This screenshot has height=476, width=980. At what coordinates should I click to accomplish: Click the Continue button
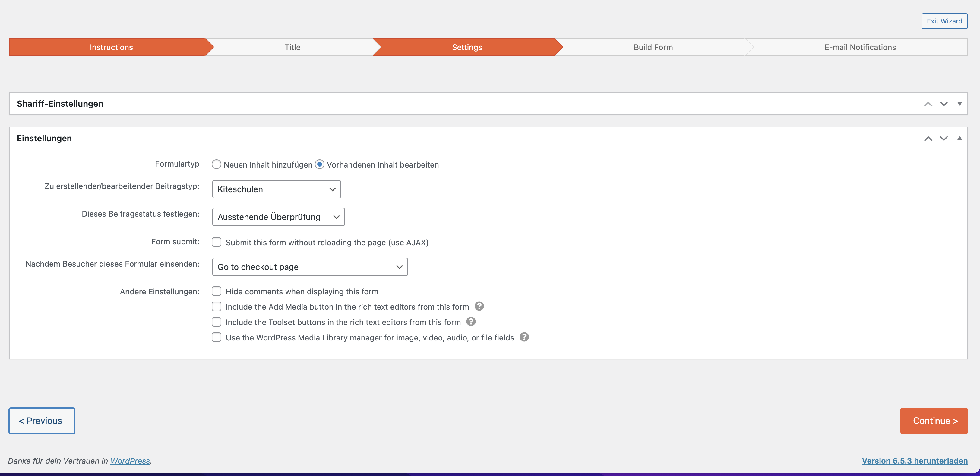coord(934,421)
